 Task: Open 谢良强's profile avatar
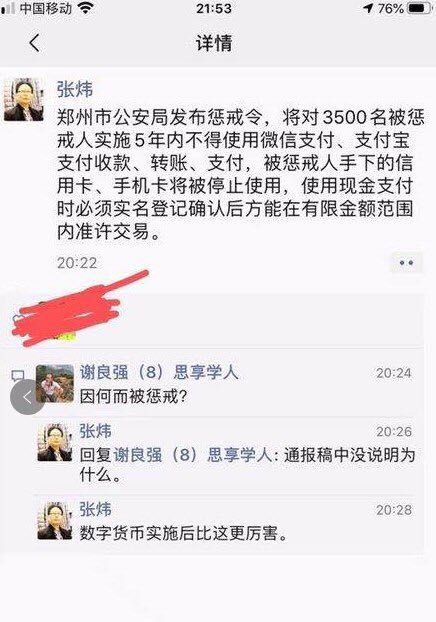tap(55, 384)
